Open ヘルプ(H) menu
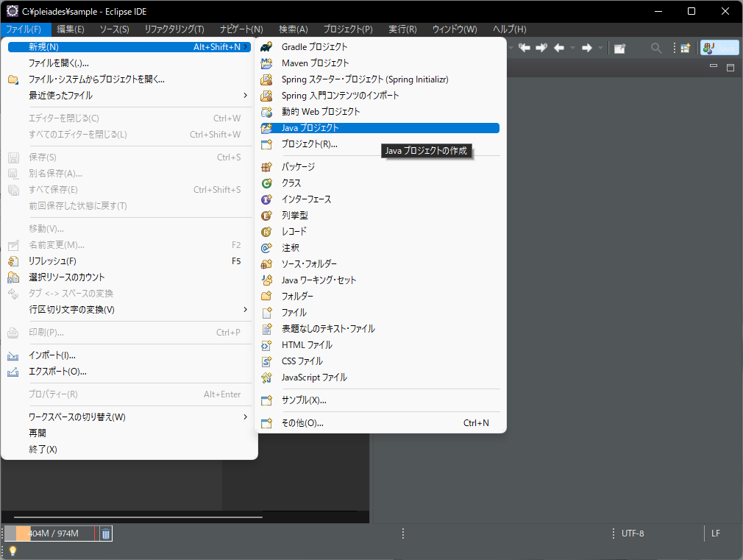Image resolution: width=743 pixels, height=560 pixels. pos(509,29)
